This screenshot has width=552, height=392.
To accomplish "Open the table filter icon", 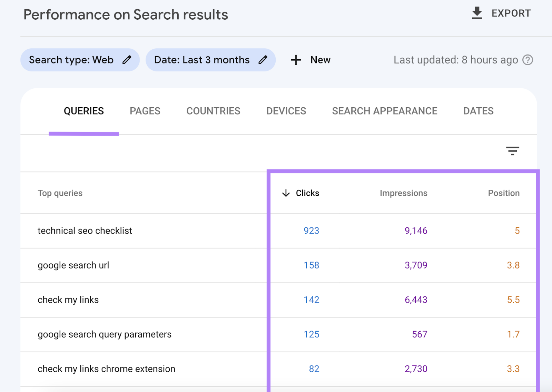I will coord(512,151).
